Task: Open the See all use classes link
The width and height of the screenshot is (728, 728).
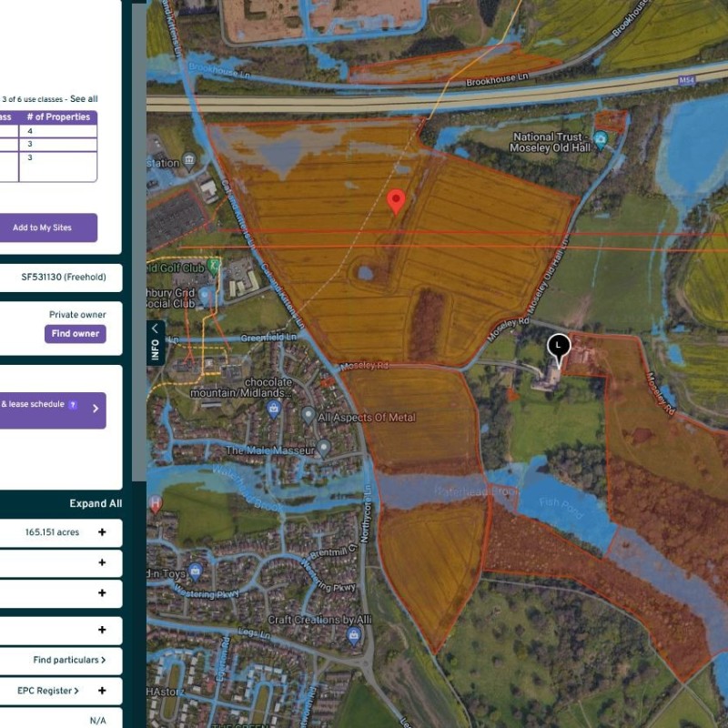Action: (84, 99)
